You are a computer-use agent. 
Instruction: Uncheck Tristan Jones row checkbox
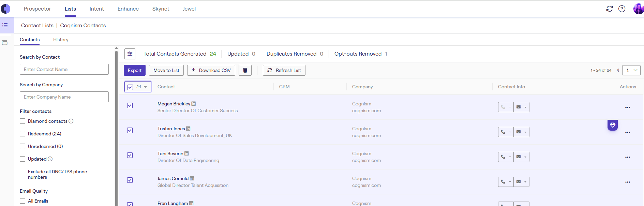130,130
